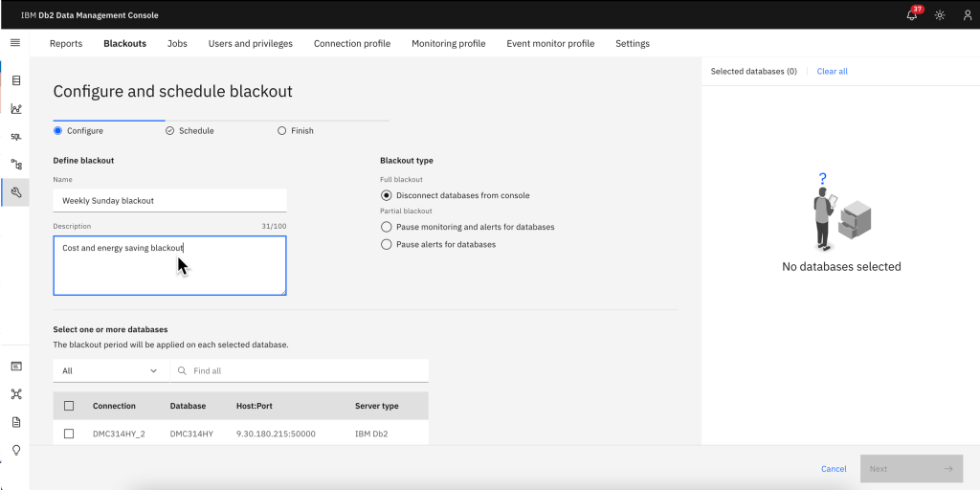The width and height of the screenshot is (980, 490).
Task: Click the Find all search field
Action: coord(306,370)
